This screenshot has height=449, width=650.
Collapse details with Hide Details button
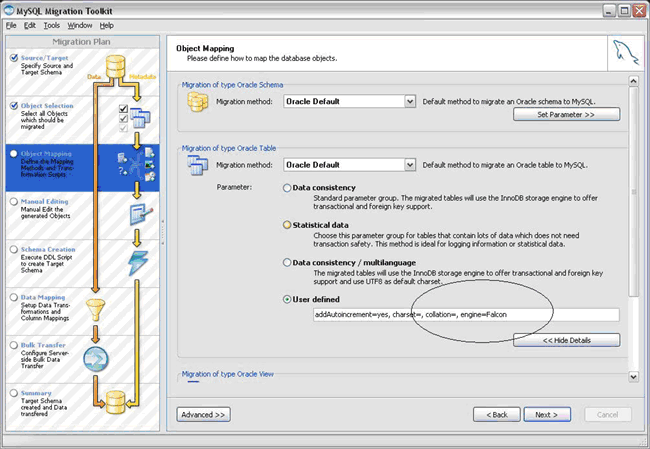(x=567, y=340)
